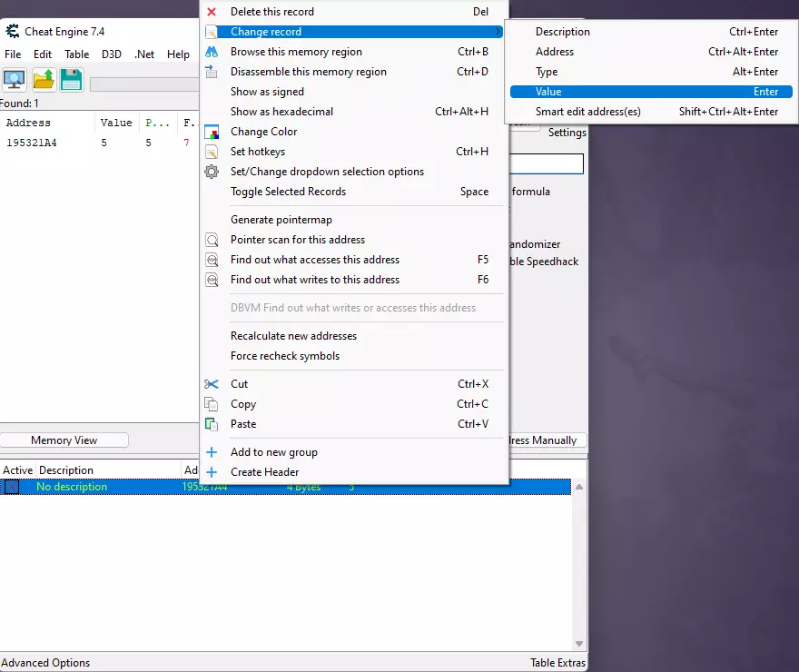The image size is (799, 672).
Task: Click the Value column header in results
Action: pyautogui.click(x=116, y=123)
